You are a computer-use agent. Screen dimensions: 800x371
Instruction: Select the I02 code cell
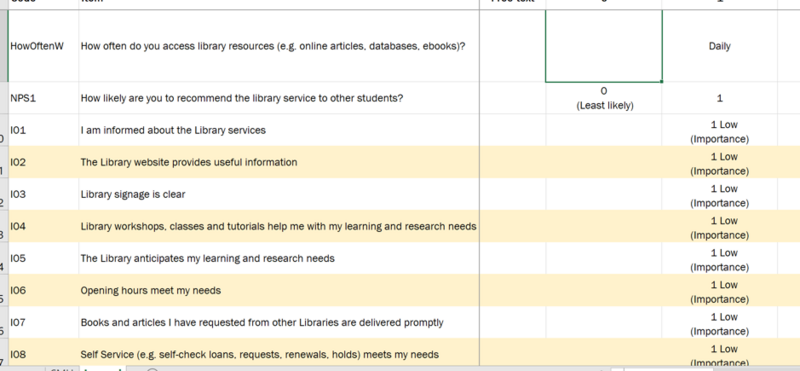click(43, 162)
